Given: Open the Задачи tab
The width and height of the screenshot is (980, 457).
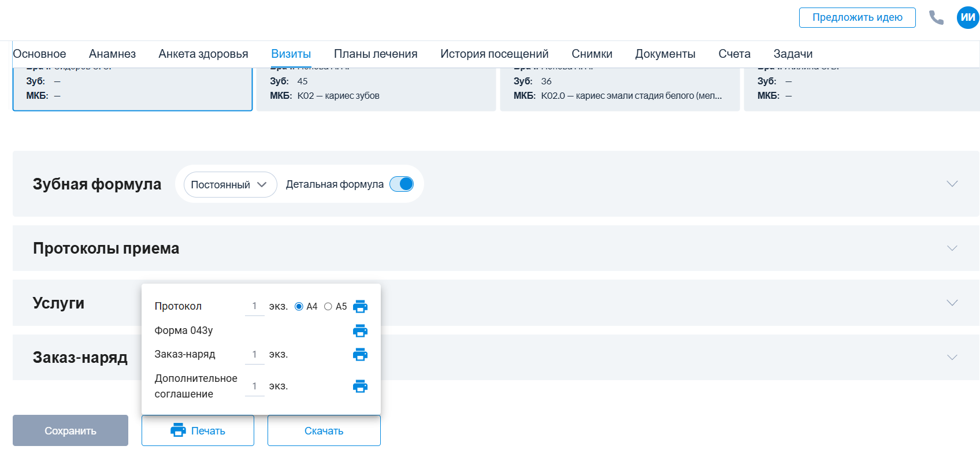Looking at the screenshot, I should coord(793,54).
